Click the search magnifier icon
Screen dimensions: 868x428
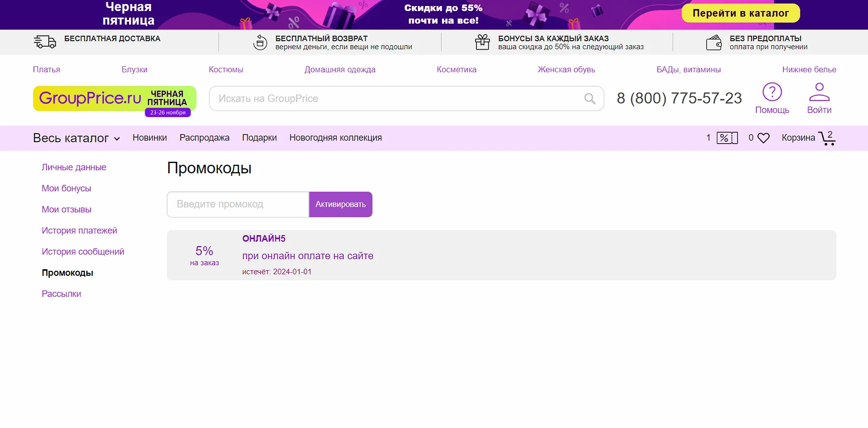[x=590, y=99]
